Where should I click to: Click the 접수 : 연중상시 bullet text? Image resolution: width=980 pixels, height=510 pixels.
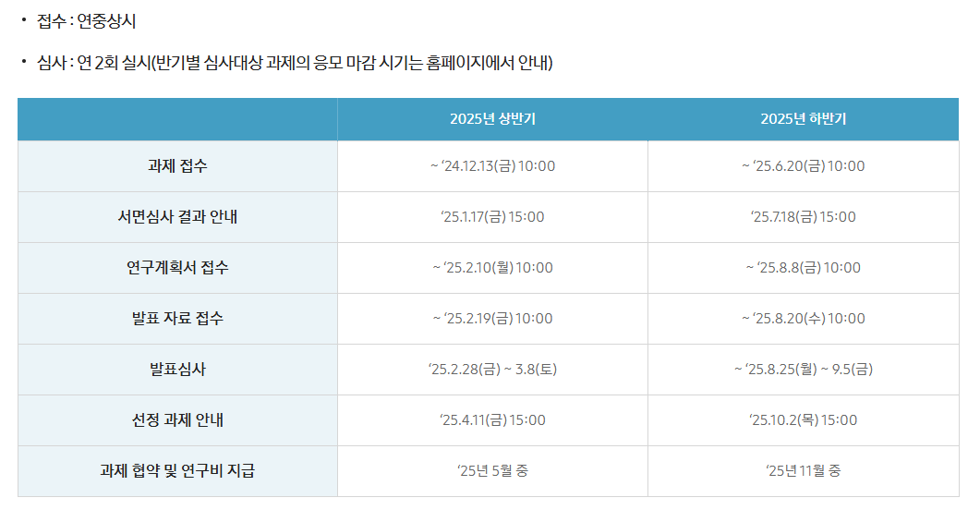click(x=86, y=21)
